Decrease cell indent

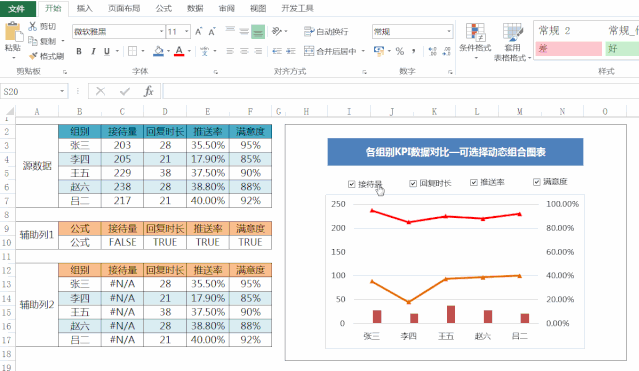tap(277, 51)
